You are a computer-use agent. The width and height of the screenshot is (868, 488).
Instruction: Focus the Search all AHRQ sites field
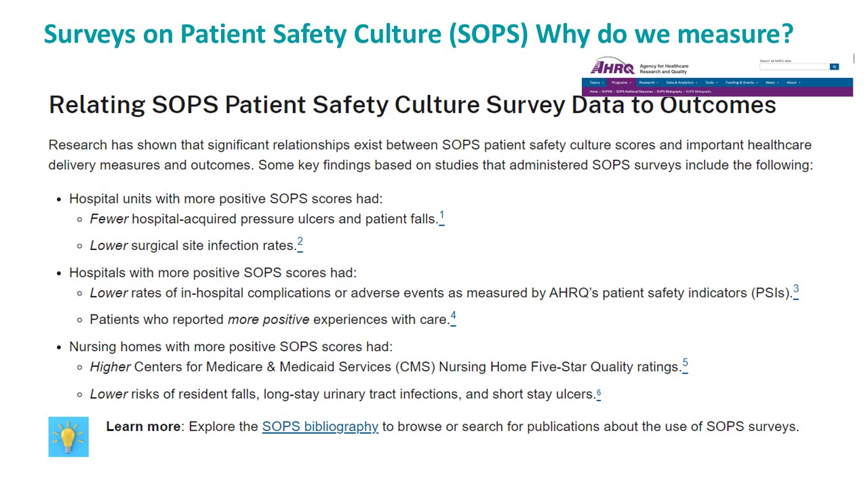[x=795, y=66]
